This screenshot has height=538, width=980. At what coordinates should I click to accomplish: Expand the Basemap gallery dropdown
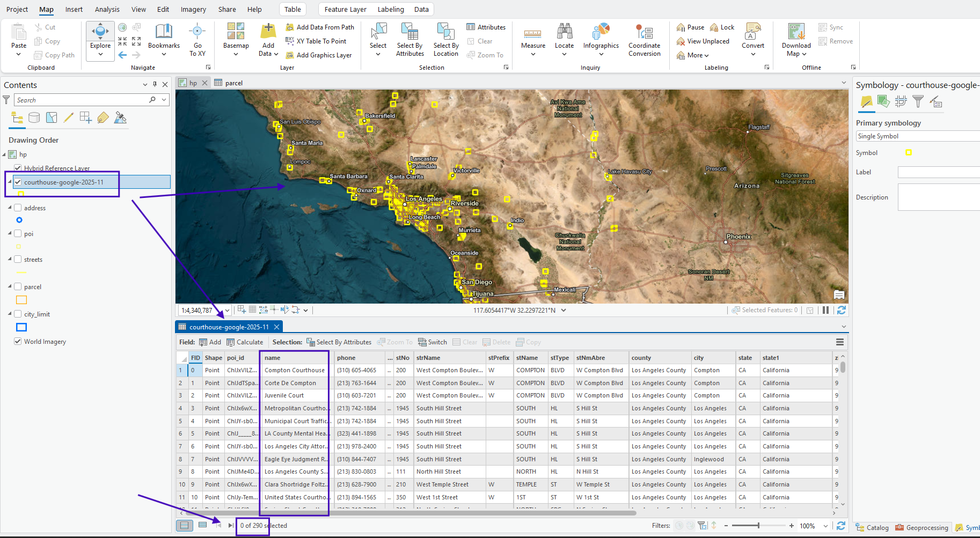[236, 54]
